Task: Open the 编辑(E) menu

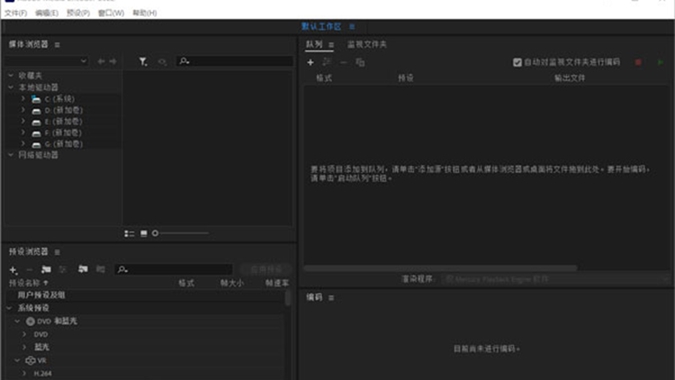Action: pyautogui.click(x=46, y=13)
